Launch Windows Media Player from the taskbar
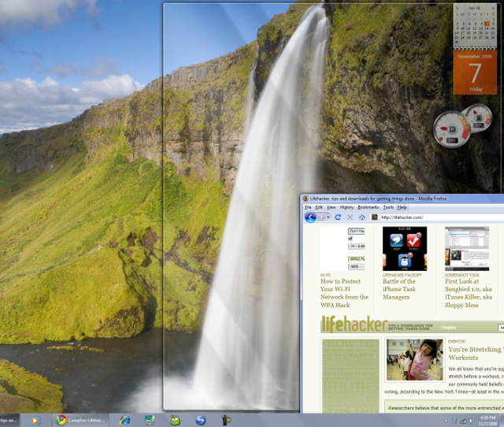The width and height of the screenshot is (504, 427). point(35,420)
